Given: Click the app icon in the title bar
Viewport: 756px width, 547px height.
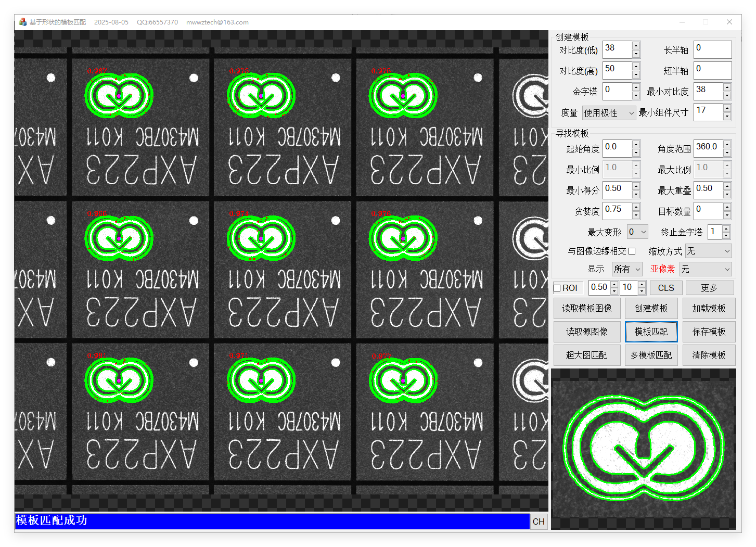Looking at the screenshot, I should 22,22.
